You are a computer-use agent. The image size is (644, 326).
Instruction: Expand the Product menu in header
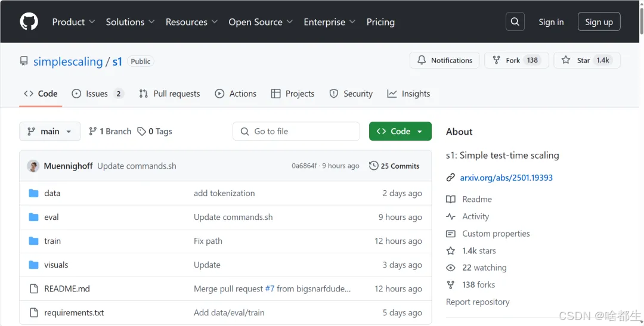coord(73,22)
